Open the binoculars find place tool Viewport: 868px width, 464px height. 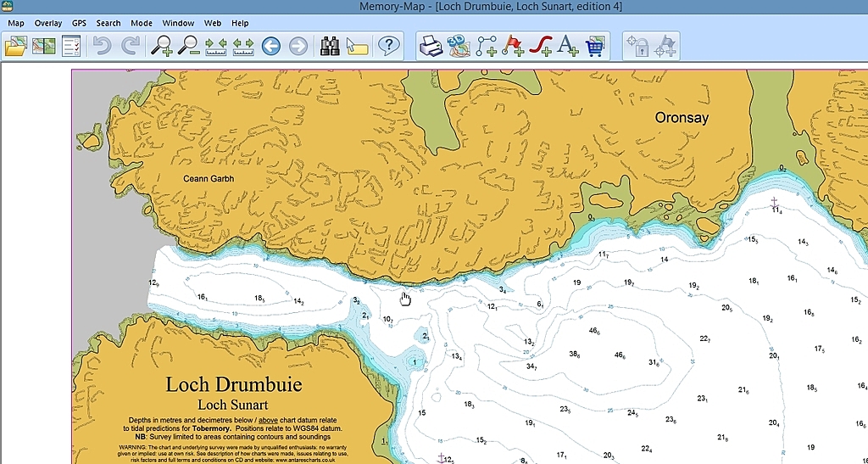[x=330, y=46]
